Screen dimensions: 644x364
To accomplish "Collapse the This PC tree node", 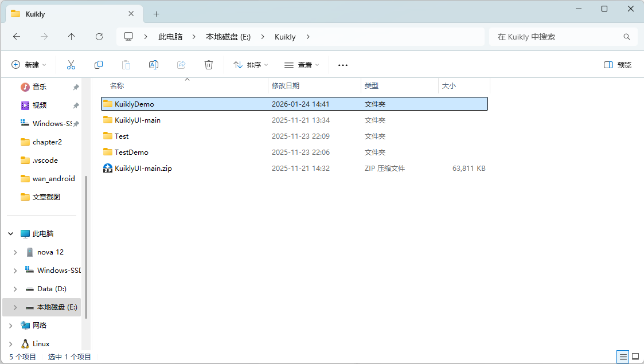I will point(11,233).
